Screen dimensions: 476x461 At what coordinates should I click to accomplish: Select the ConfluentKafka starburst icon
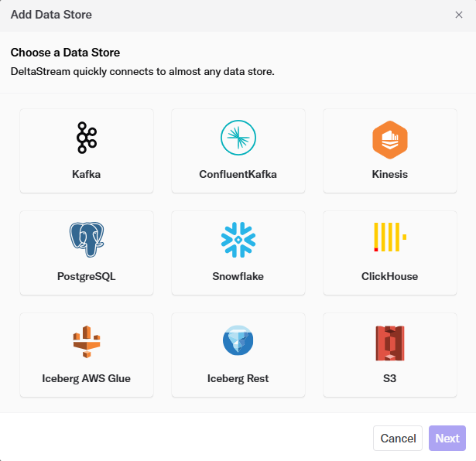(238, 138)
